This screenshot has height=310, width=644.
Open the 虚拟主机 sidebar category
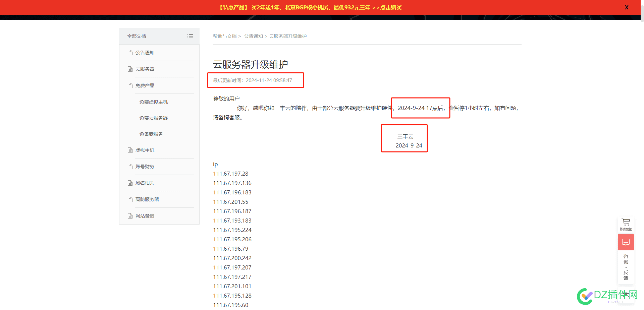[x=145, y=150]
